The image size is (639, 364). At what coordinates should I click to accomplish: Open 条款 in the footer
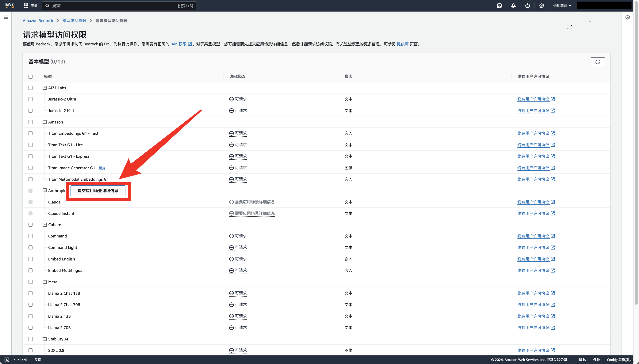coord(596,359)
